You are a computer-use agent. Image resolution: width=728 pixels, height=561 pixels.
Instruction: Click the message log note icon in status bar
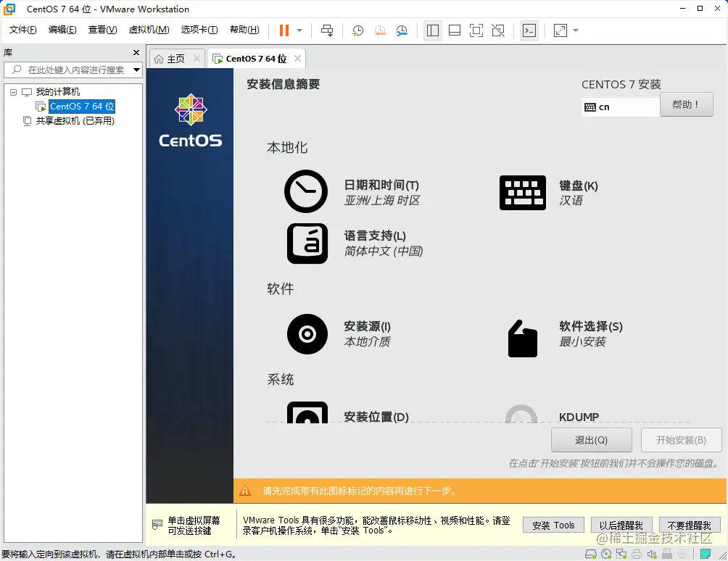tap(706, 554)
